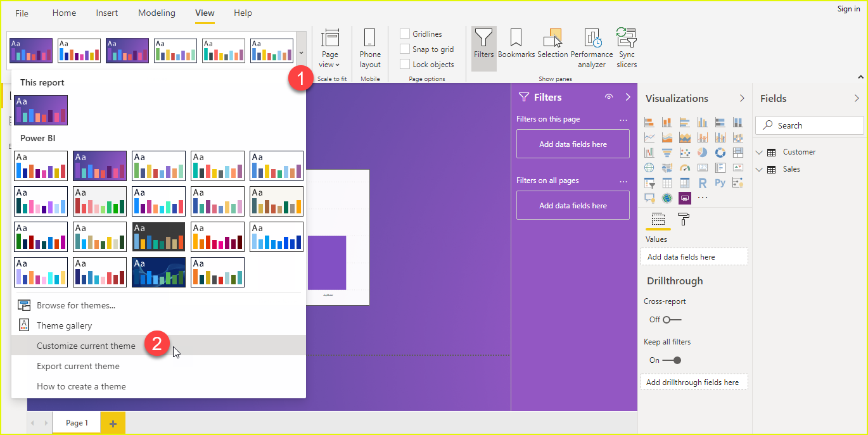Screen dimensions: 868x435
Task: Insert a funnel chart visual
Action: 667,152
